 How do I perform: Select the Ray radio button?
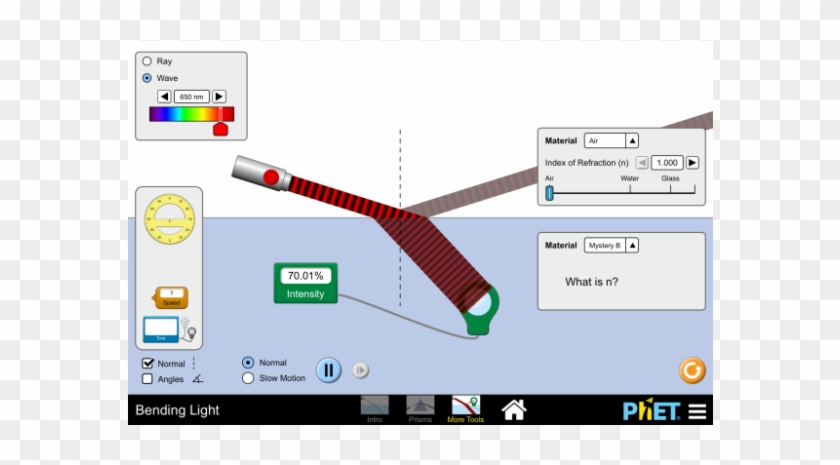147,61
